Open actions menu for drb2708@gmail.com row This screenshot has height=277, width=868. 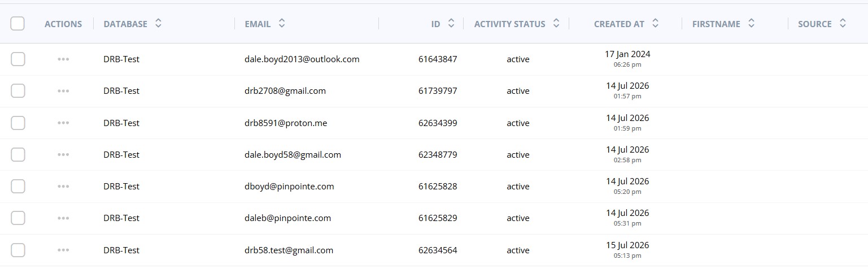pyautogui.click(x=63, y=91)
